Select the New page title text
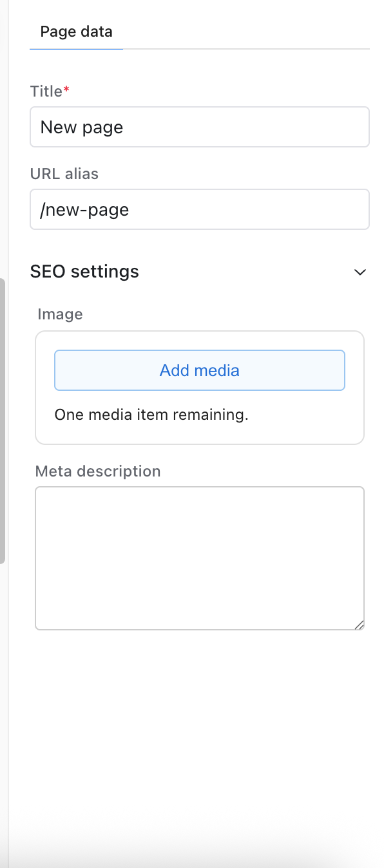 tap(81, 127)
